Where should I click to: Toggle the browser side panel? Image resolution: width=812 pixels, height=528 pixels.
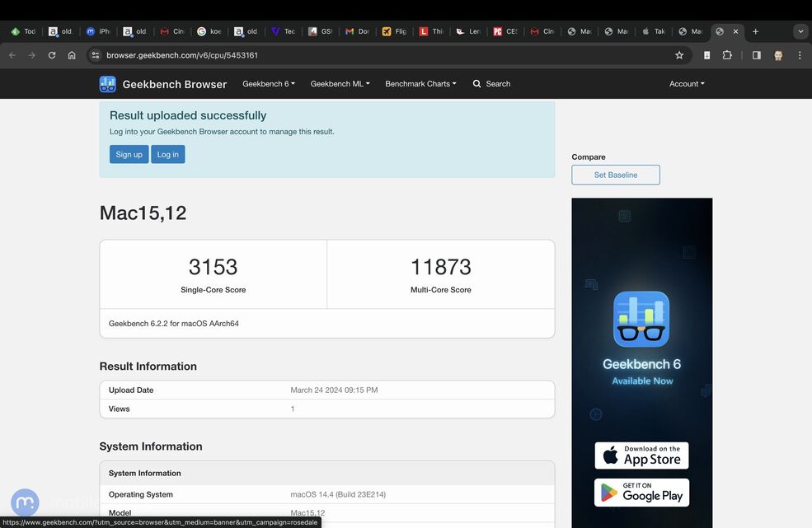756,55
